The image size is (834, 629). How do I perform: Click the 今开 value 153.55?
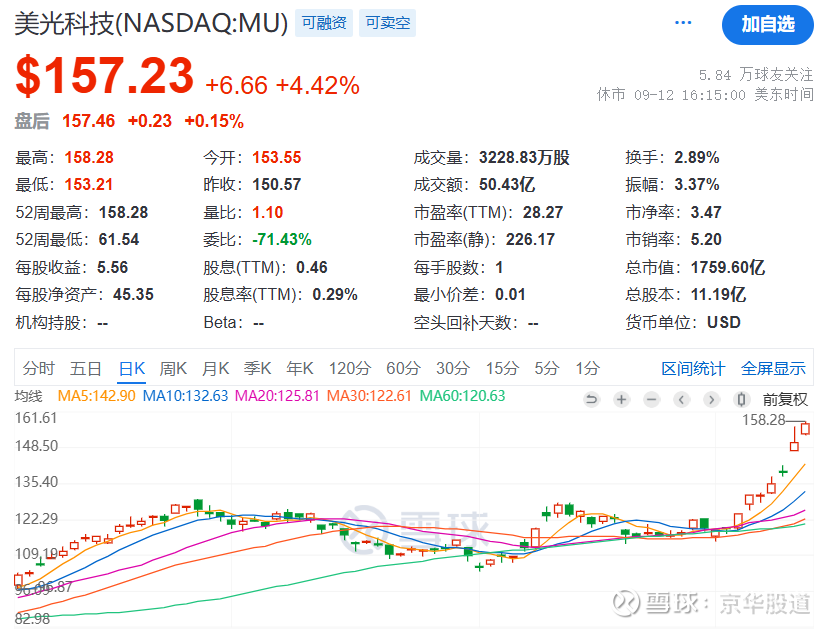point(277,157)
